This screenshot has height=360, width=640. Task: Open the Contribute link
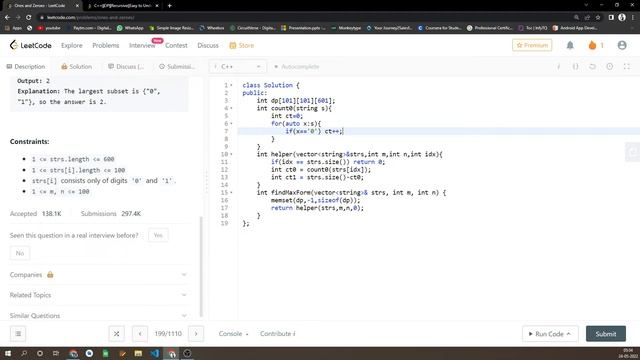point(278,333)
